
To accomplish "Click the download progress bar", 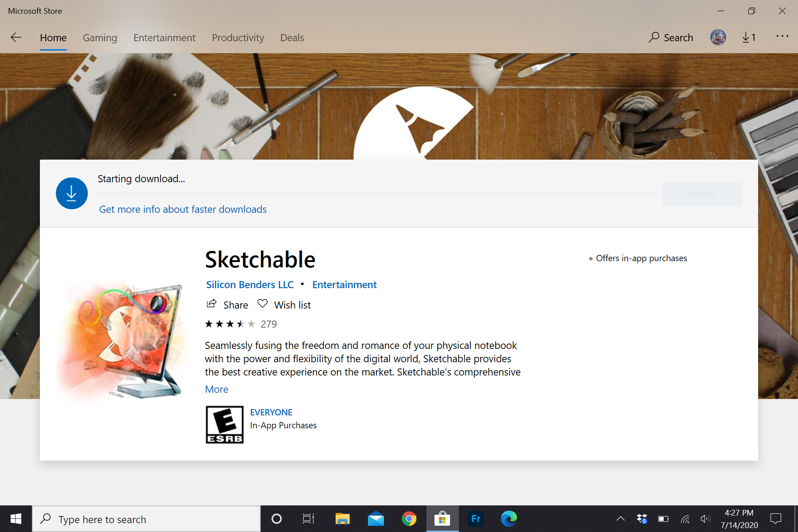I will pos(376,193).
